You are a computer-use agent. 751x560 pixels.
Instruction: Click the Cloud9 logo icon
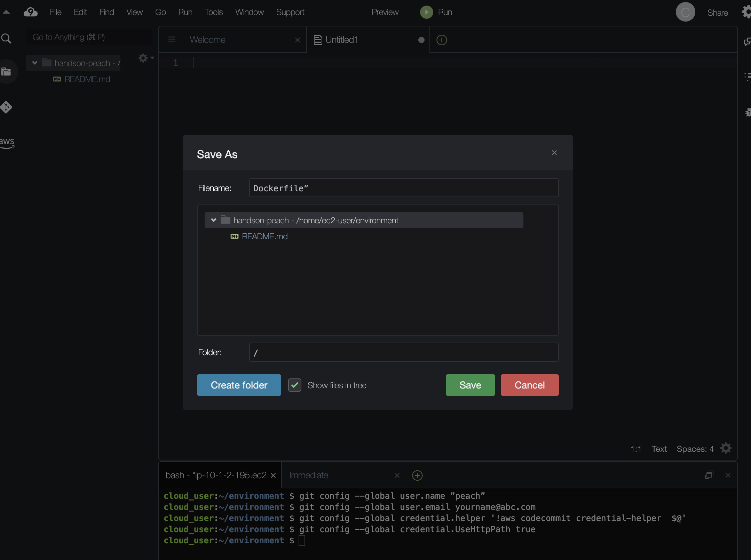(31, 12)
